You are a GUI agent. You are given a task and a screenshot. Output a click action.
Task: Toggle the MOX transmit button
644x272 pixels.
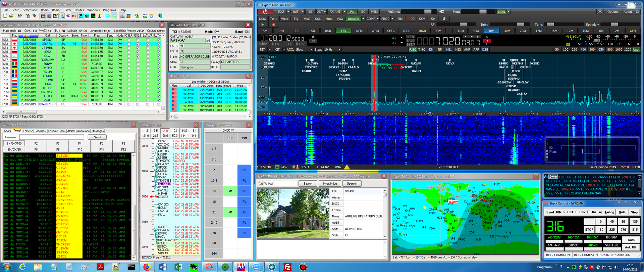coord(263,19)
